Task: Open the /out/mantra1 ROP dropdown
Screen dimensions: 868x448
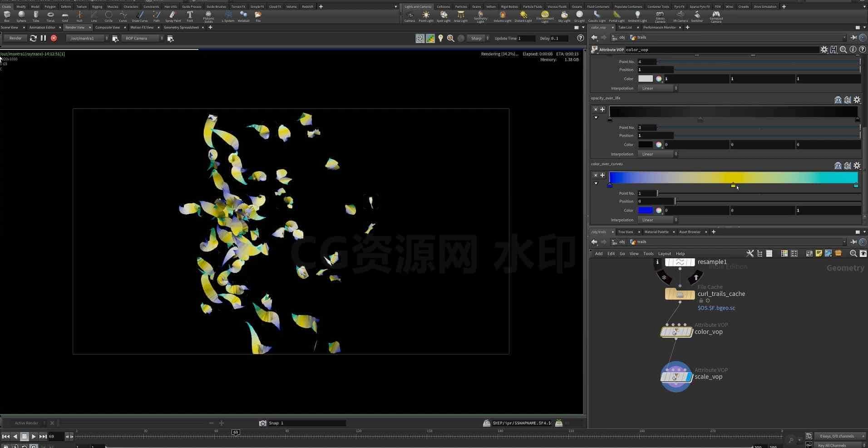Action: (x=88, y=38)
